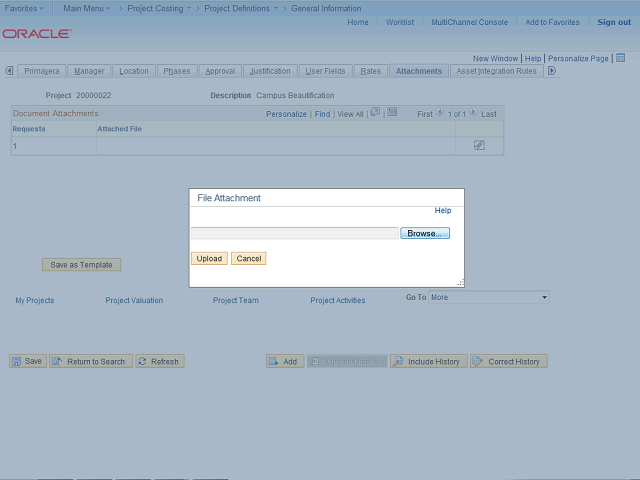Click the attach file icon in row 1
This screenshot has height=480, width=640.
tap(479, 145)
